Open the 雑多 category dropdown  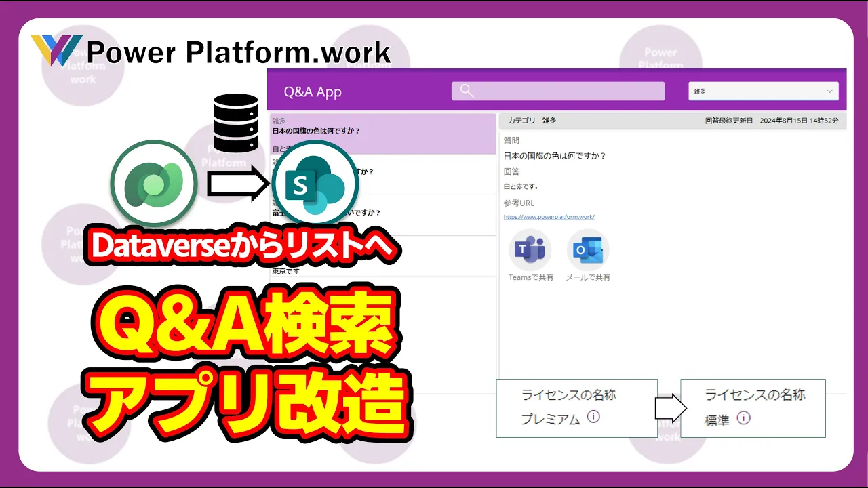(763, 91)
